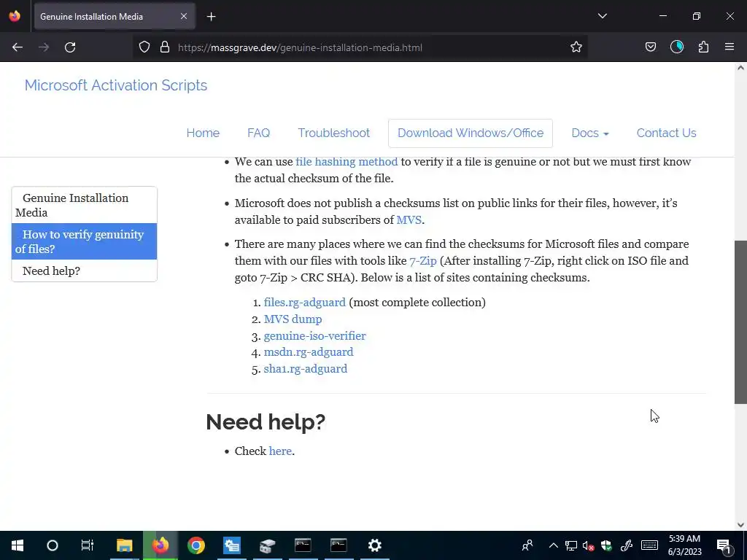747x560 pixels.
Task: Open the notification center icon
Action: pos(724,545)
